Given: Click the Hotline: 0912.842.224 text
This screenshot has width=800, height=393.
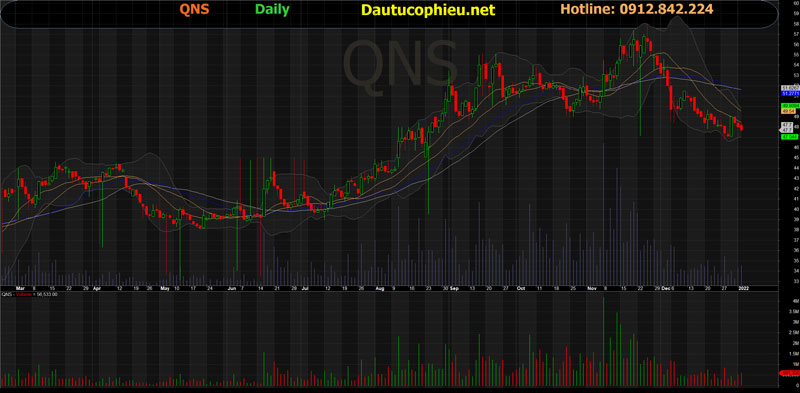Looking at the screenshot, I should (x=637, y=9).
